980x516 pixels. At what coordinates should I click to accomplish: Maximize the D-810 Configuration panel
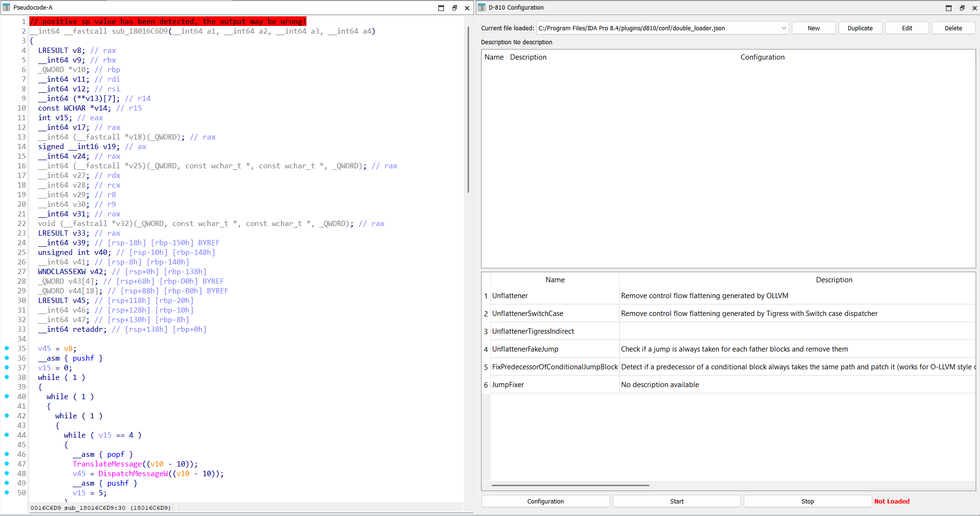(948, 8)
